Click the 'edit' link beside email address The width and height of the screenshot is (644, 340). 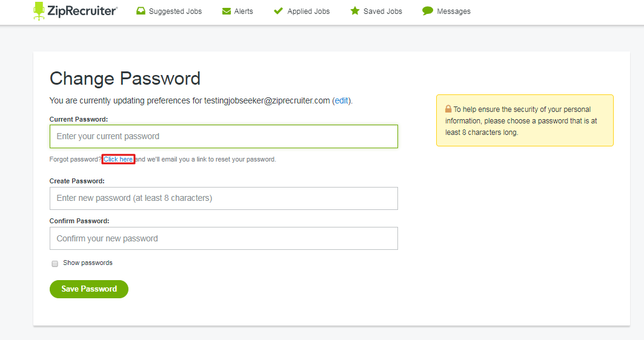[x=341, y=100]
